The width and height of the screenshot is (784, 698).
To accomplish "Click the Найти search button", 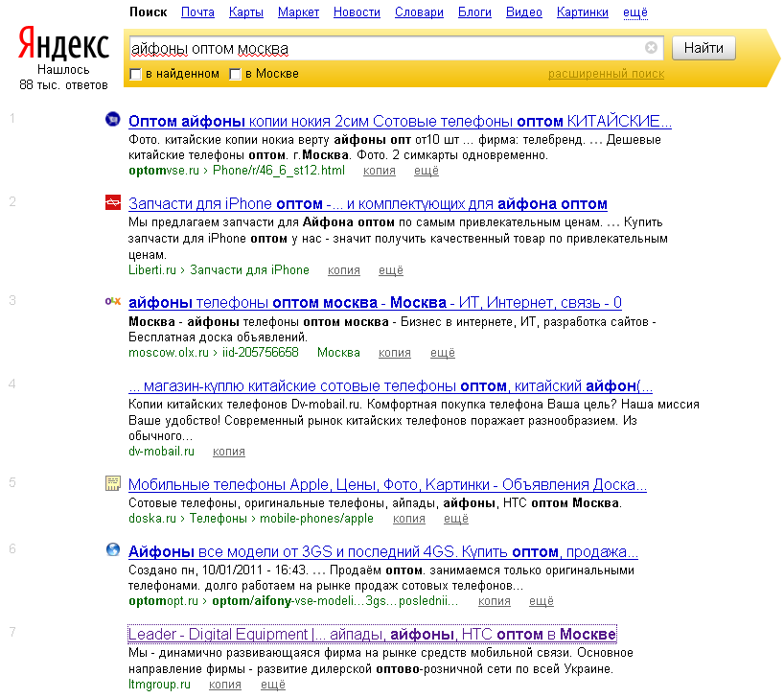I will pyautogui.click(x=703, y=48).
